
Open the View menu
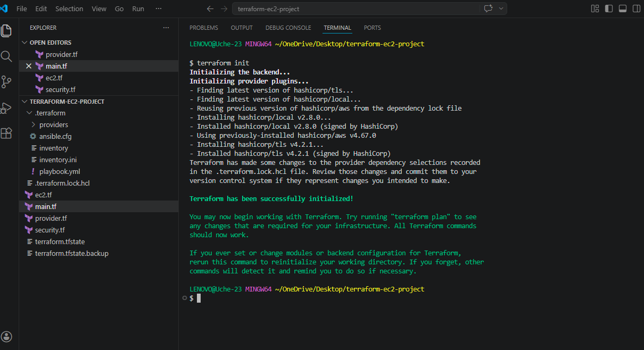(x=99, y=9)
